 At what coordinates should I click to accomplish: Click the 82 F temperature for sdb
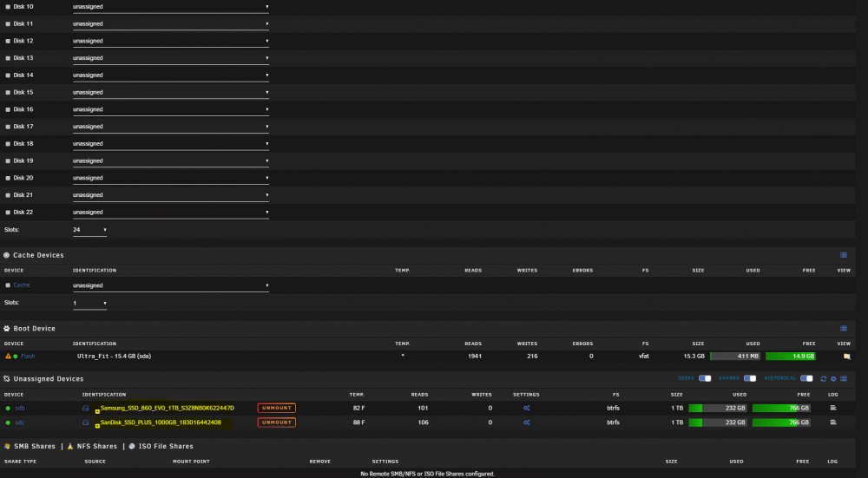click(358, 409)
